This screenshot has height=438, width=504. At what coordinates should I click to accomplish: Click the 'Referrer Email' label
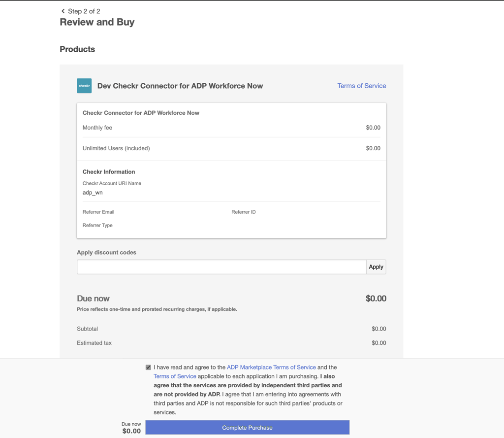click(x=98, y=212)
